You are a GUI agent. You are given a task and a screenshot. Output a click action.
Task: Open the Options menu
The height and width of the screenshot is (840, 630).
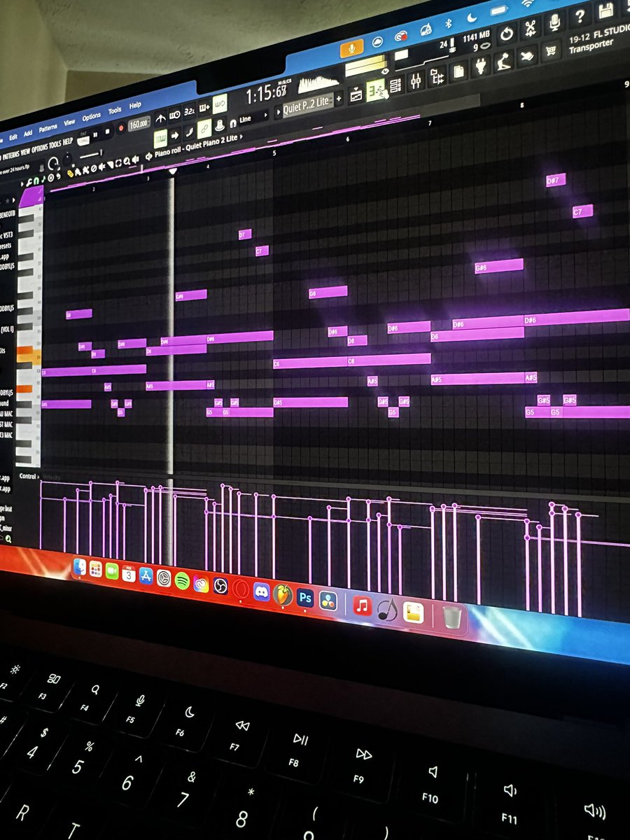(x=91, y=117)
